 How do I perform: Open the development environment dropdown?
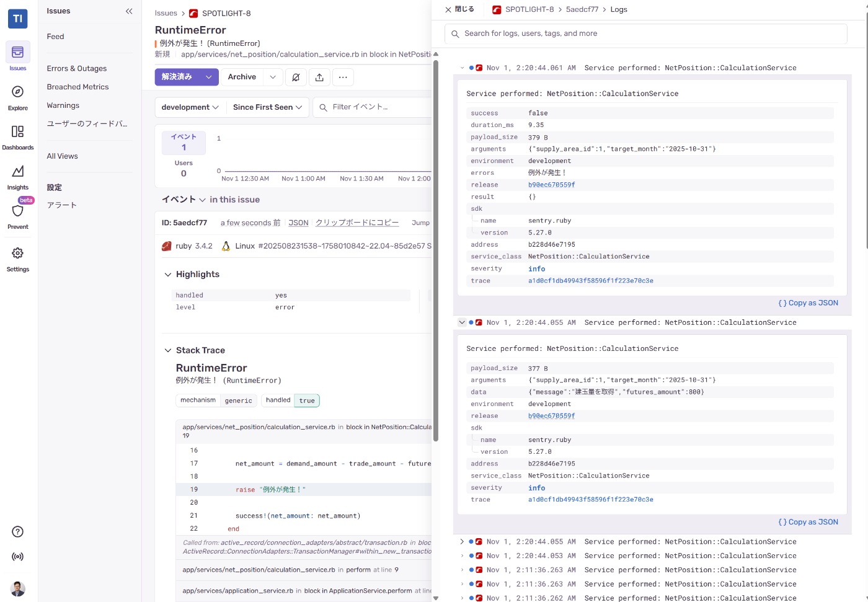[x=190, y=107]
